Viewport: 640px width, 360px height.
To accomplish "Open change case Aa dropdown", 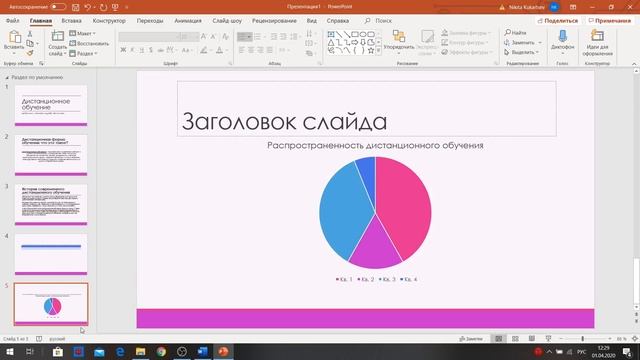I will [x=187, y=50].
